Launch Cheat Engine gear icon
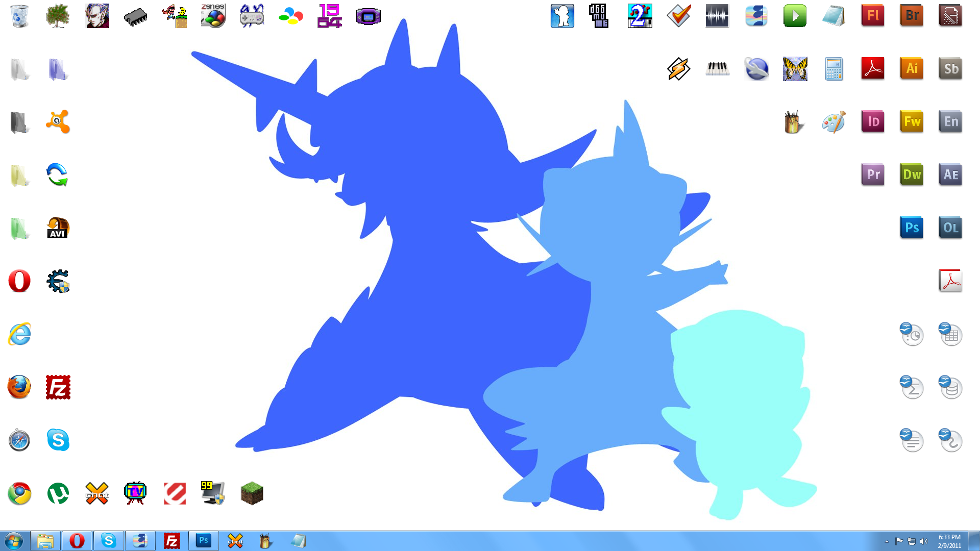Viewport: 980px width, 551px height. point(58,281)
